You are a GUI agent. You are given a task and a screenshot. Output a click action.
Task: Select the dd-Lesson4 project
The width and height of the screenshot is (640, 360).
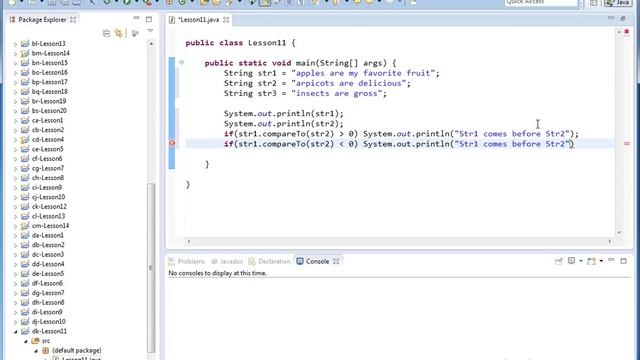coord(48,264)
